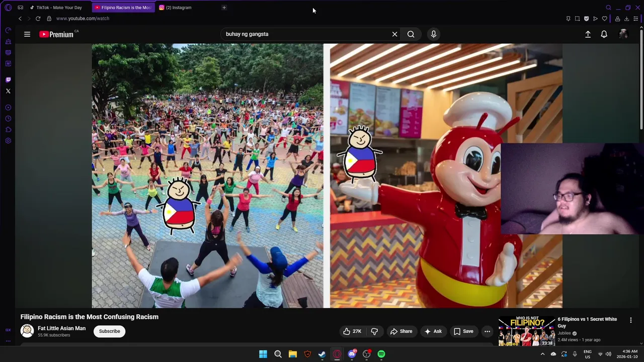
Task: Open YouTube guide hamburger menu
Action: 27,34
